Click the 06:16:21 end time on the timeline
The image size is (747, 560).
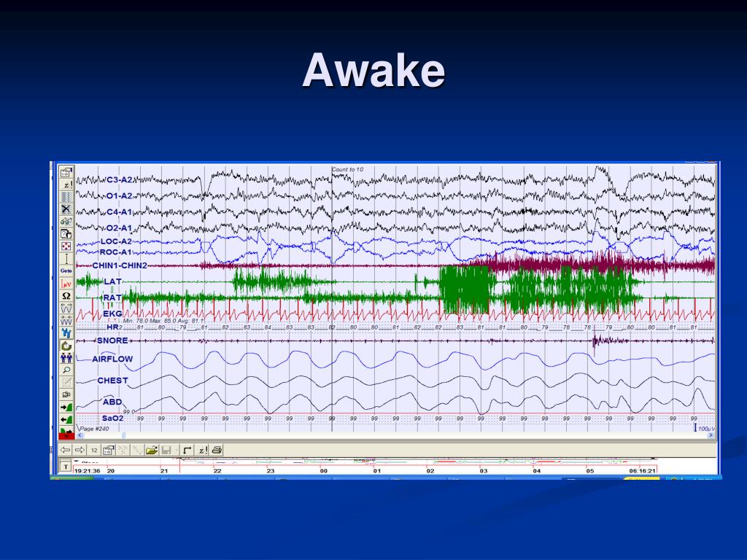point(642,470)
